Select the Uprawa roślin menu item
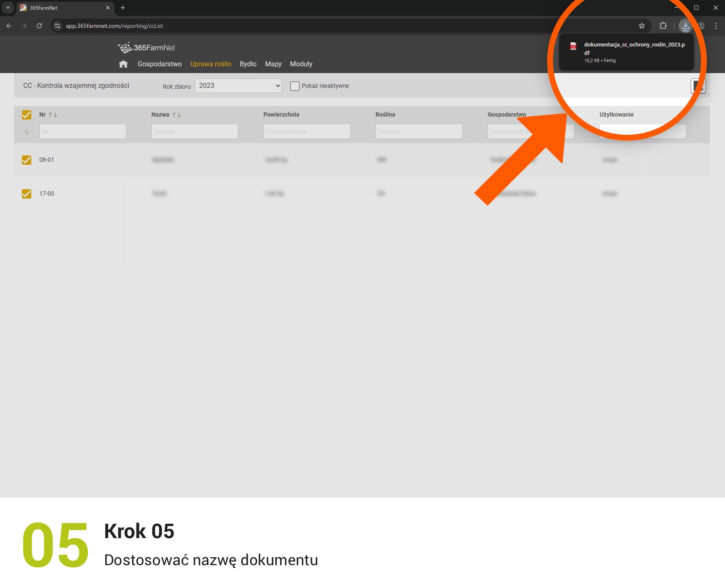 pos(210,64)
